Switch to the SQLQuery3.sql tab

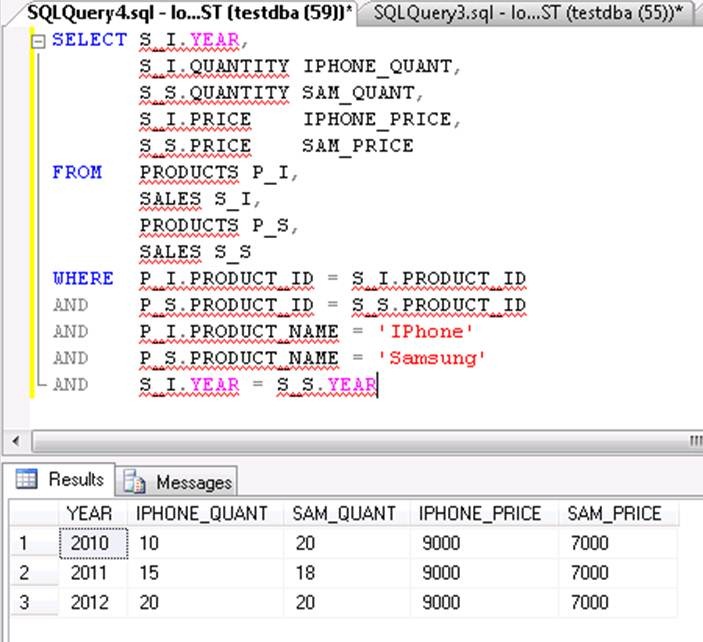[528, 13]
